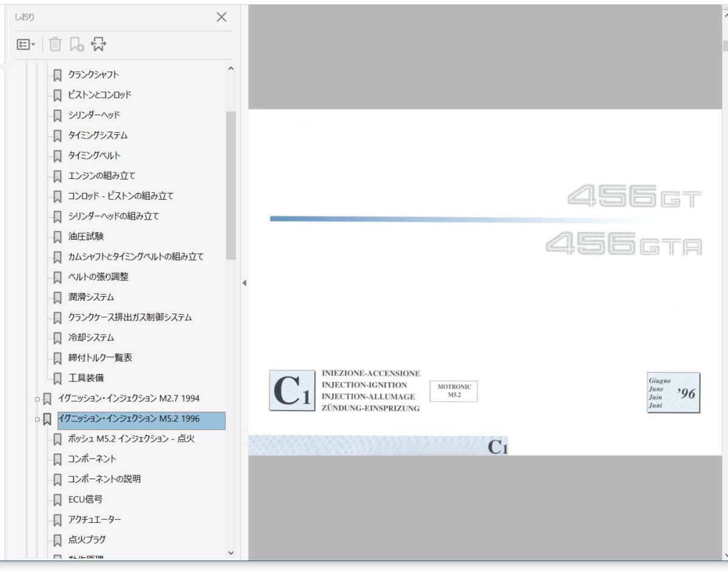The image size is (728, 572).
Task: Open the タイミングシステム bookmark
Action: [98, 135]
